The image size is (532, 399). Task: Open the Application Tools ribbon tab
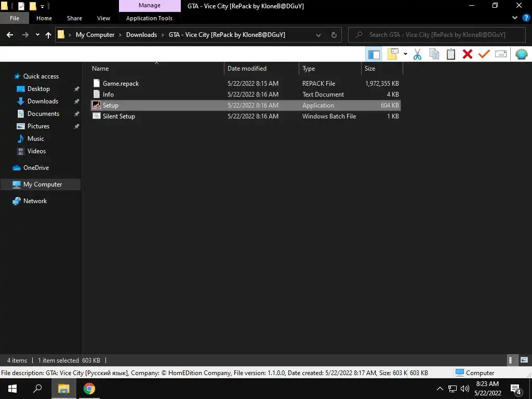point(149,18)
